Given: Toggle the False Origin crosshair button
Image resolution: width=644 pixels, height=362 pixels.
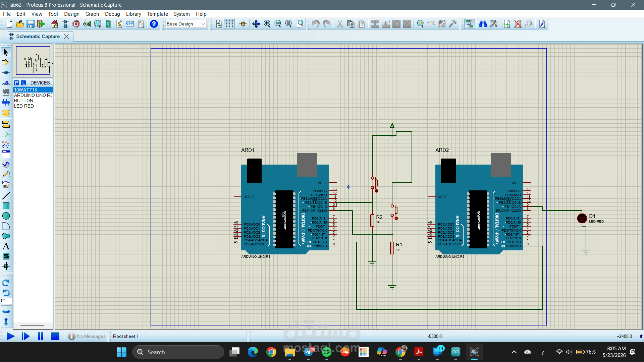Looking at the screenshot, I should pyautogui.click(x=243, y=24).
